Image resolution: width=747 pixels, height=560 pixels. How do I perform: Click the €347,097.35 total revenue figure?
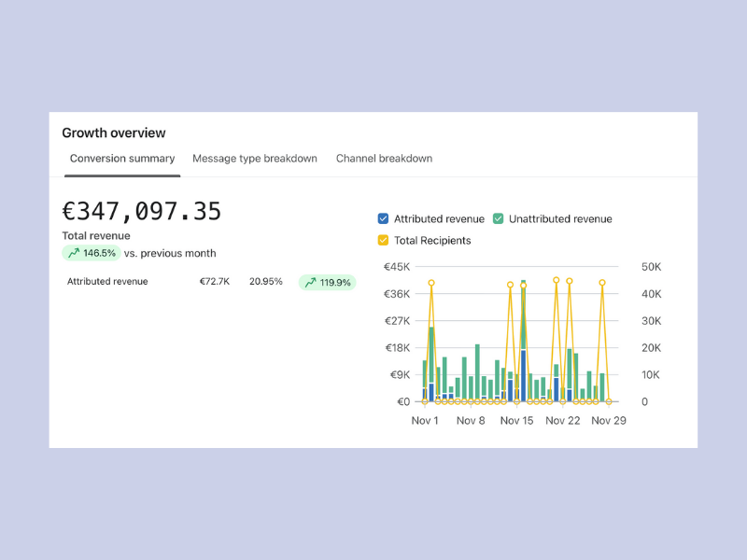[142, 212]
